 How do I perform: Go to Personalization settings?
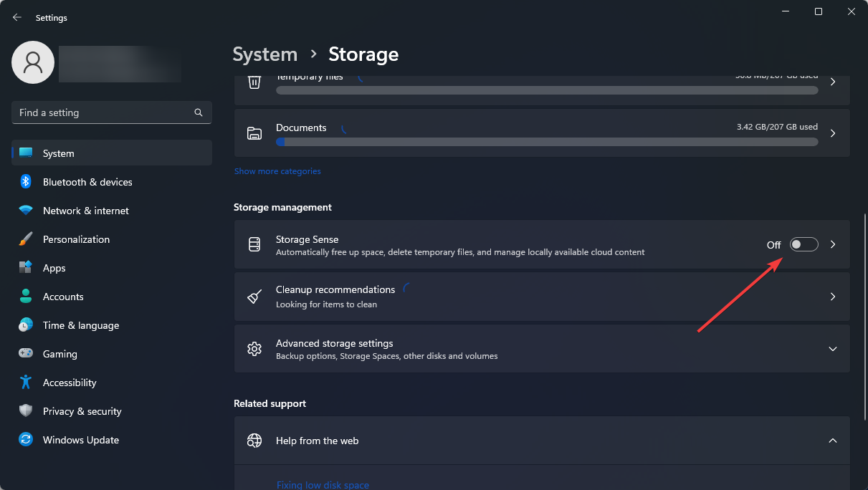tap(112, 239)
